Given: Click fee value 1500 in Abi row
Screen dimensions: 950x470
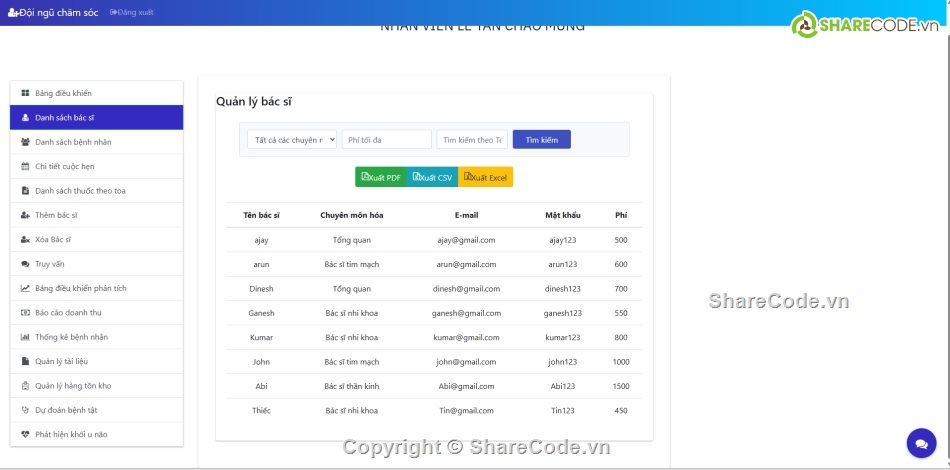Looking at the screenshot, I should coord(621,386).
